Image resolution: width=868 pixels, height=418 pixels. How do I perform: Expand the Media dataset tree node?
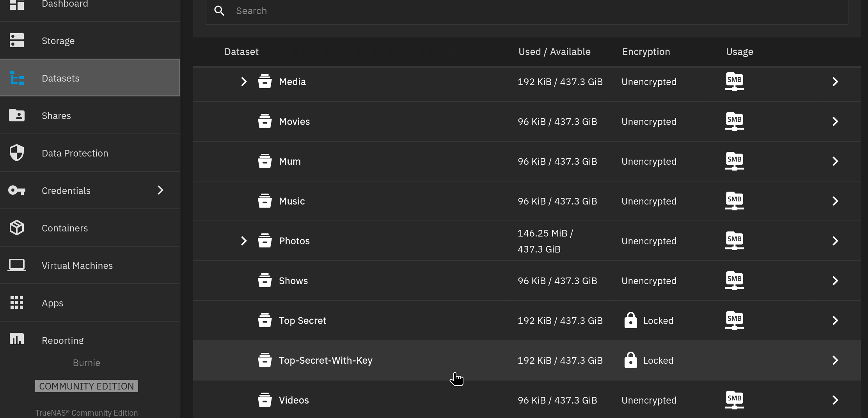click(244, 82)
